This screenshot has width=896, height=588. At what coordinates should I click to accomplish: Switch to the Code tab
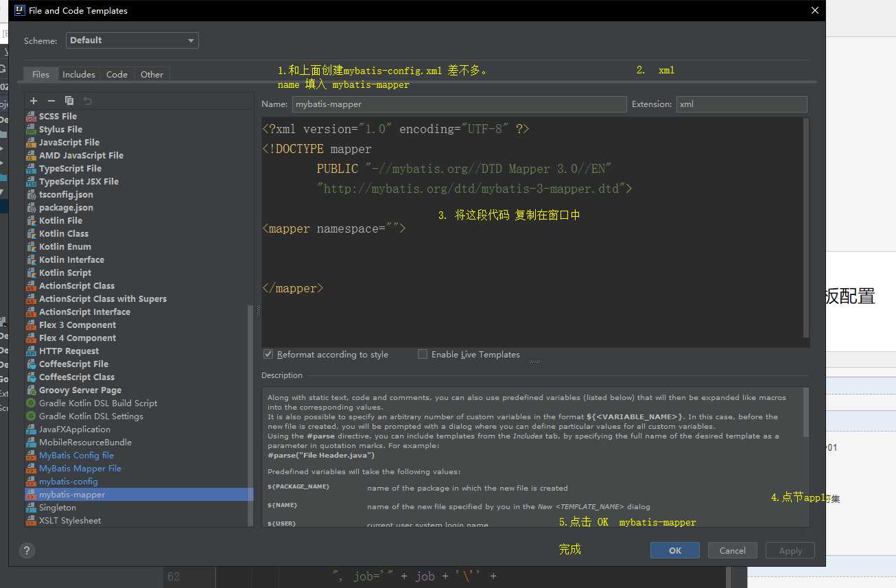(117, 74)
